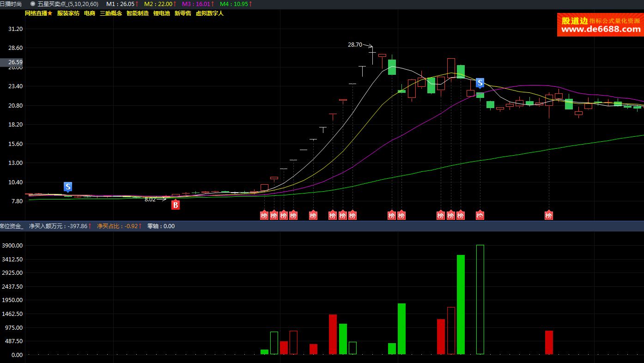This screenshot has width=644, height=363.
Task: Click the 1462.50 volume axis label
Action: 12,314
